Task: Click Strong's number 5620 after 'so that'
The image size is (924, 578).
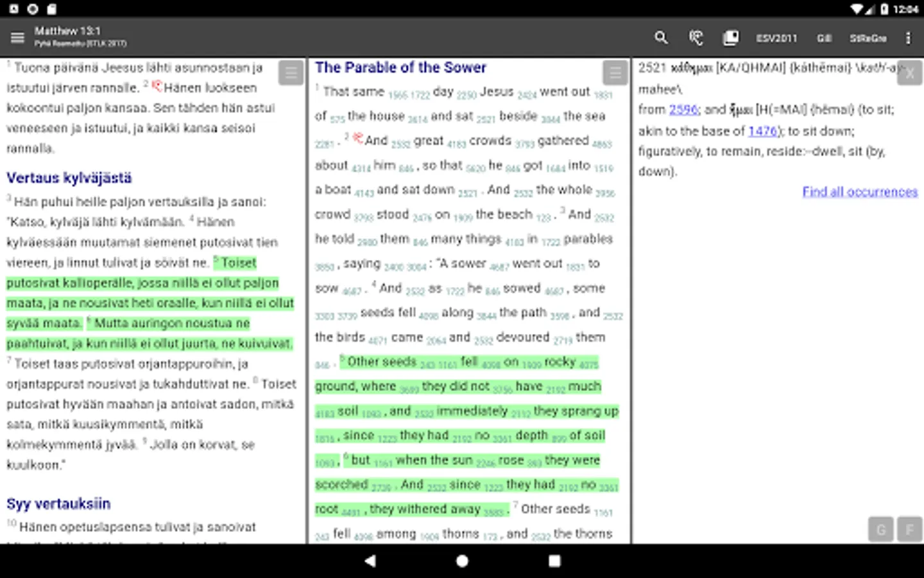Action: pos(475,169)
